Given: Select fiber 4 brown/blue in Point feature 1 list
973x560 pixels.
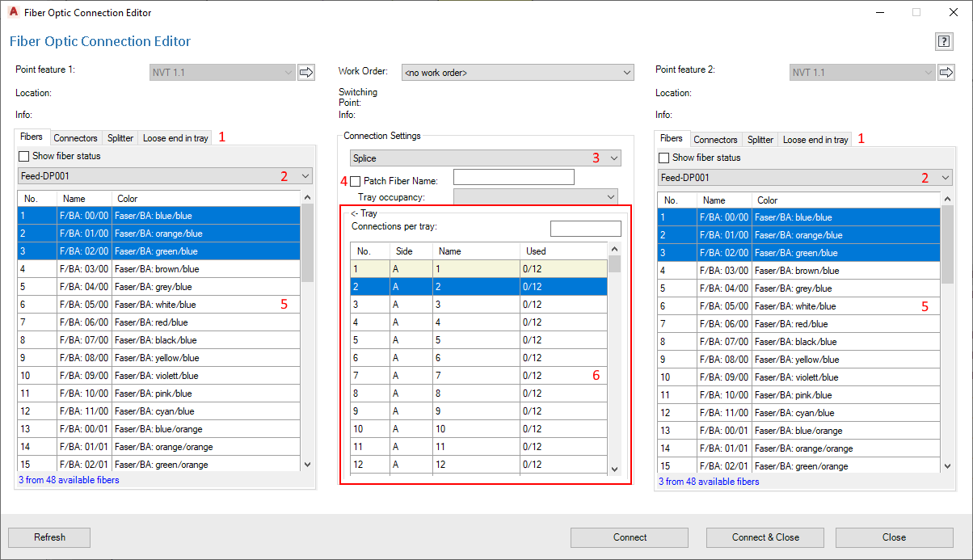Looking at the screenshot, I should coord(159,269).
